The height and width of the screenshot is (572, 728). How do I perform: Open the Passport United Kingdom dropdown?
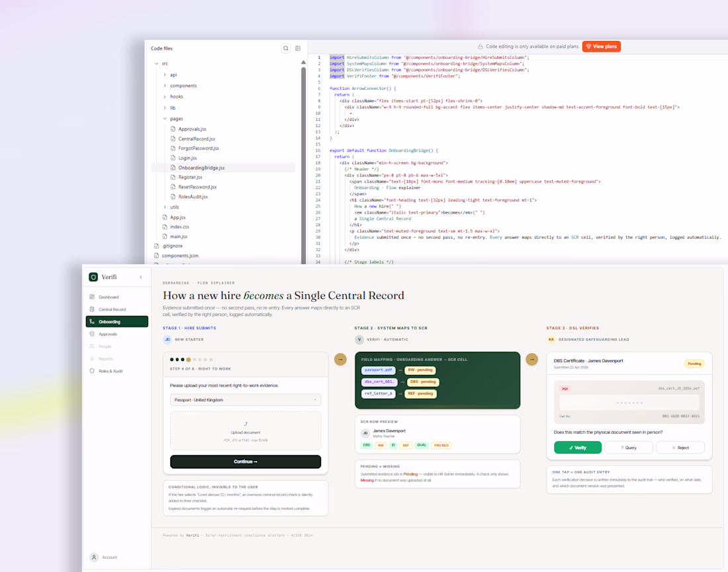246,400
